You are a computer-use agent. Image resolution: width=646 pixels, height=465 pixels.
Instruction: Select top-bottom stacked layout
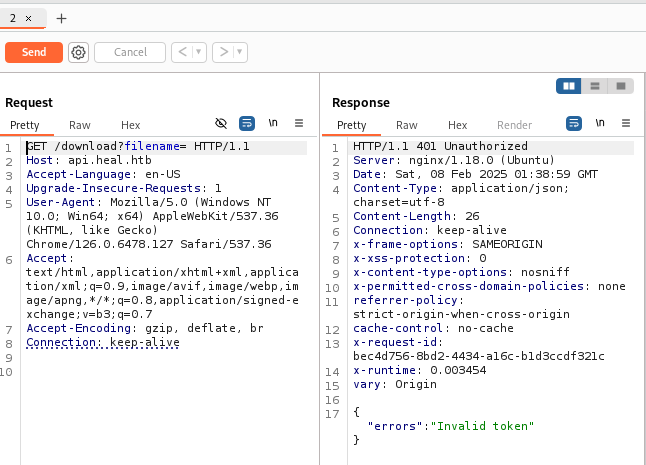[x=595, y=86]
